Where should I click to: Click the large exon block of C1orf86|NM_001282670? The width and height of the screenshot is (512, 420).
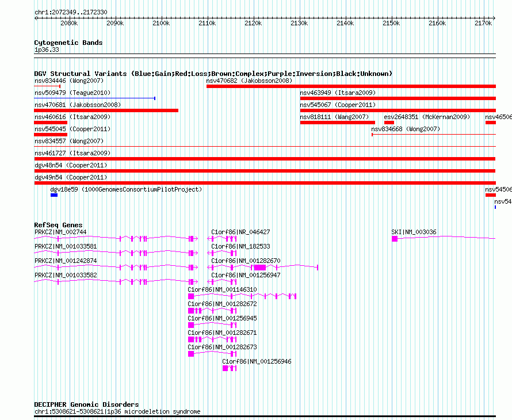point(260,268)
